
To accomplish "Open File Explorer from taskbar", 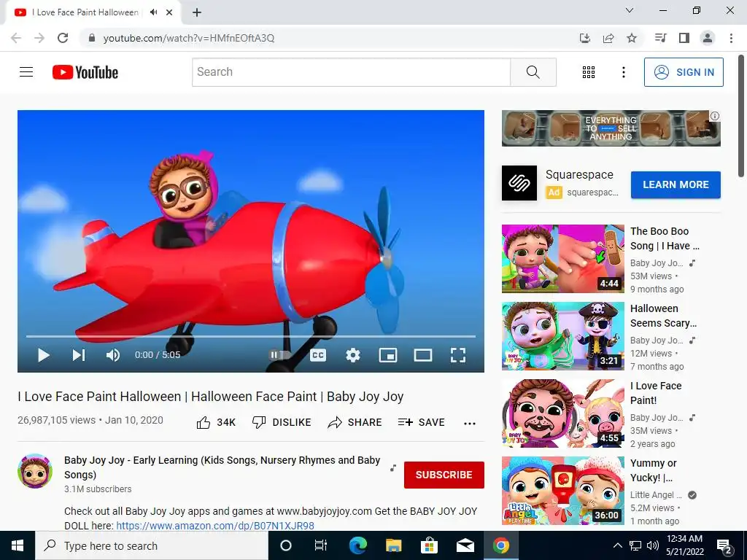I will tap(393, 545).
